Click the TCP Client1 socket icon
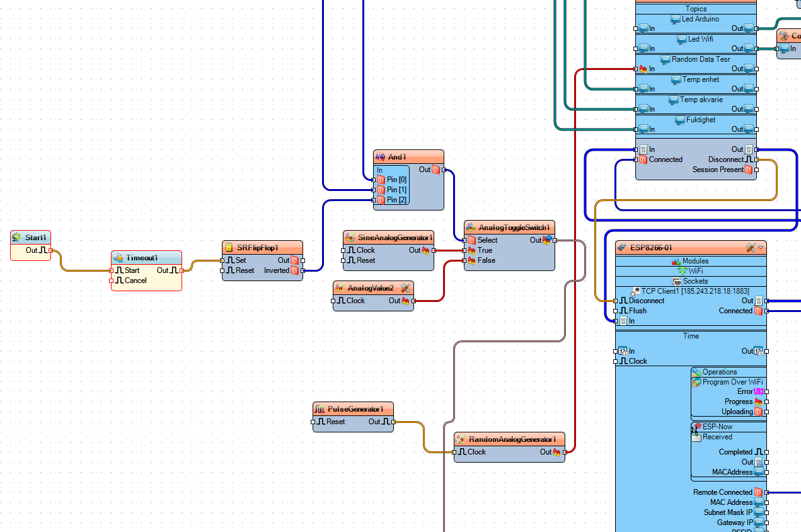The width and height of the screenshot is (801, 532). click(635, 291)
